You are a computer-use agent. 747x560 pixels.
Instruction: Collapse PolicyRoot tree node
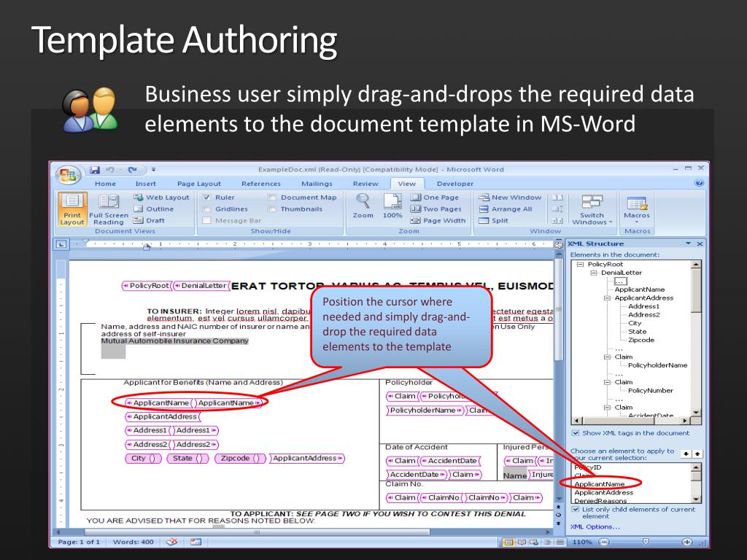pyautogui.click(x=580, y=264)
